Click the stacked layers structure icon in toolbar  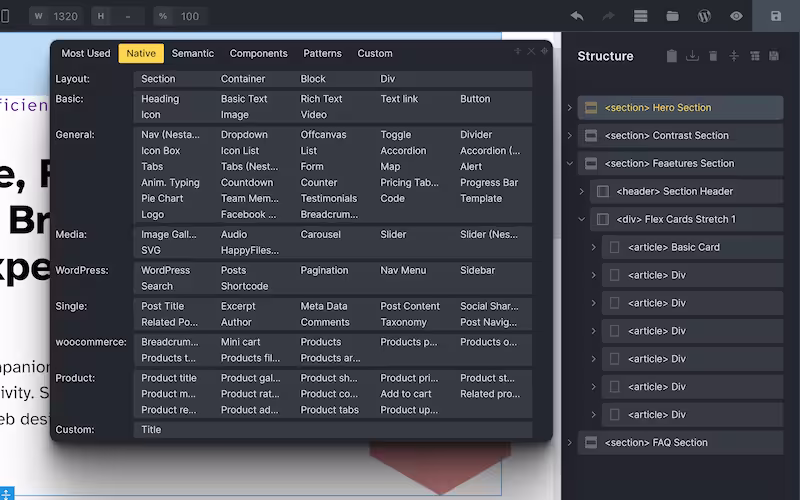(641, 16)
